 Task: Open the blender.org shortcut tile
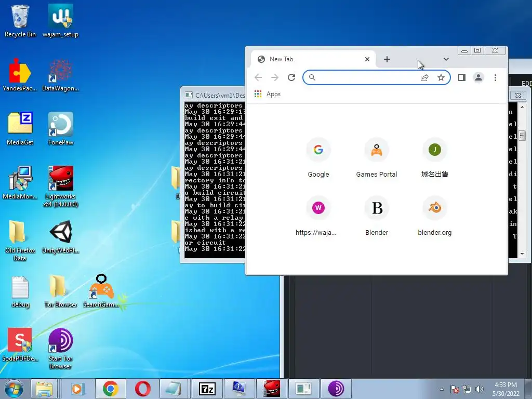435,216
